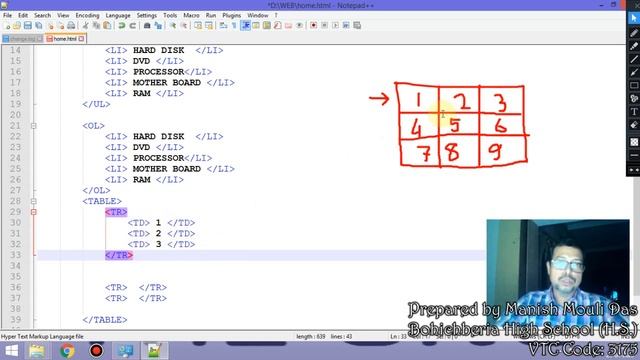
Task: Toggle the eye Monitoring icon
Action: pyautogui.click(x=299, y=25)
